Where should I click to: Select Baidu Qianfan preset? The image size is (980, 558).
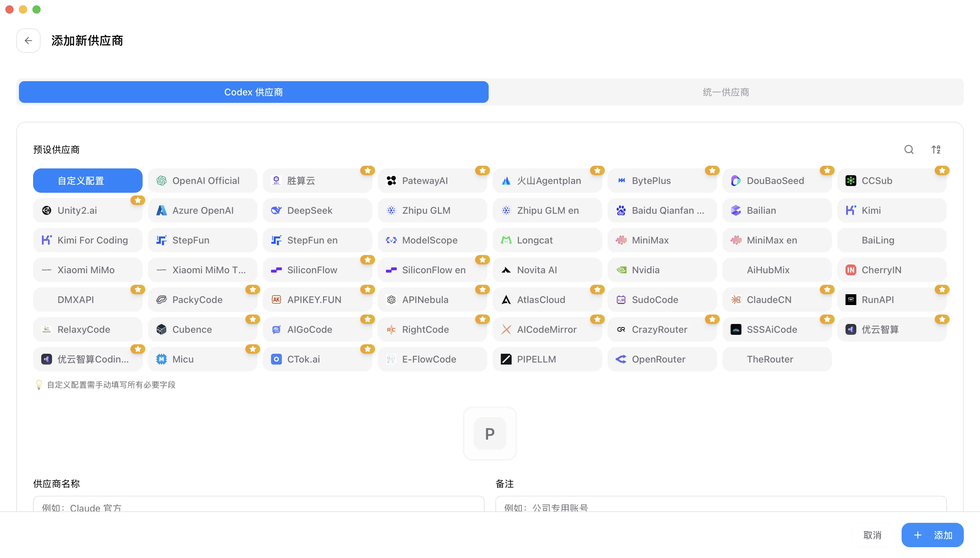[x=662, y=210]
